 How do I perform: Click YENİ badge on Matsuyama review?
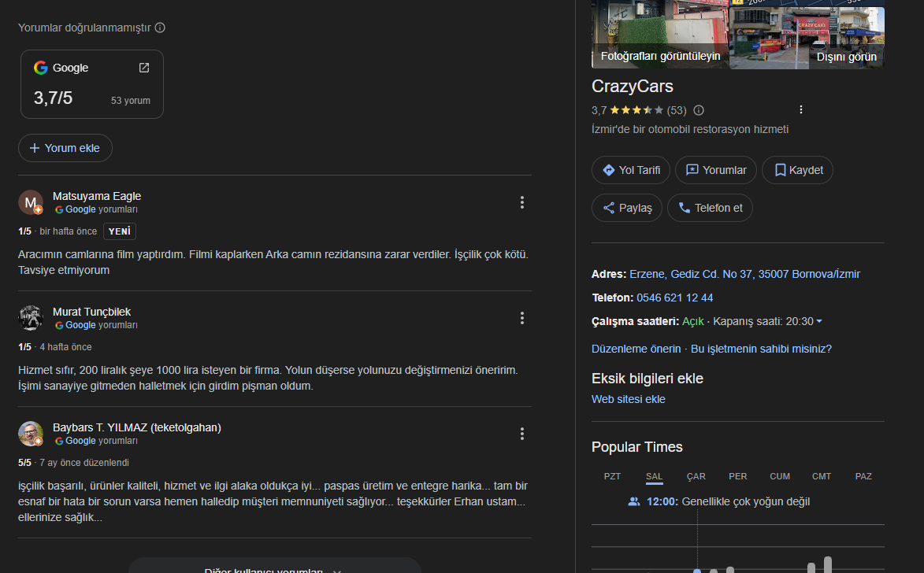pos(120,231)
